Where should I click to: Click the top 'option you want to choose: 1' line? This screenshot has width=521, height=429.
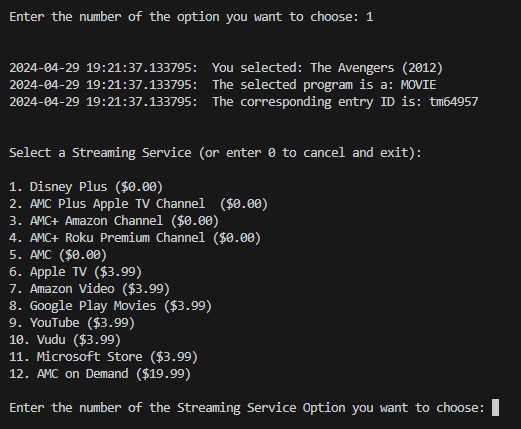tap(191, 17)
